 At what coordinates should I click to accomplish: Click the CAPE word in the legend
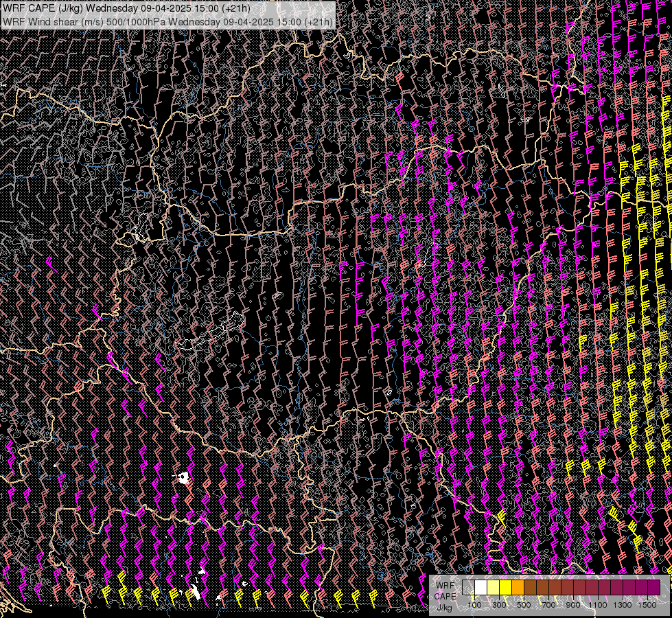click(445, 597)
